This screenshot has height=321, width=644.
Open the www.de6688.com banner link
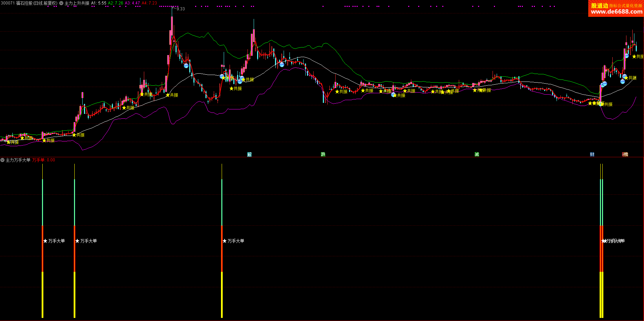point(616,12)
